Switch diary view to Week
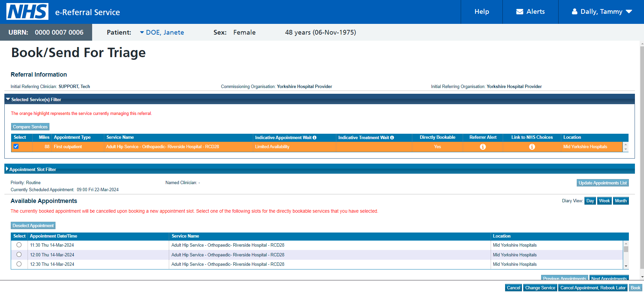 click(x=604, y=201)
